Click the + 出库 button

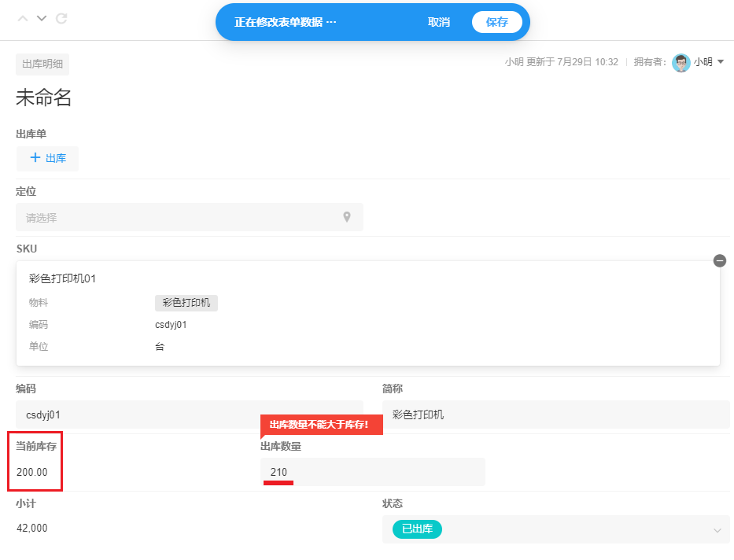pyautogui.click(x=47, y=158)
